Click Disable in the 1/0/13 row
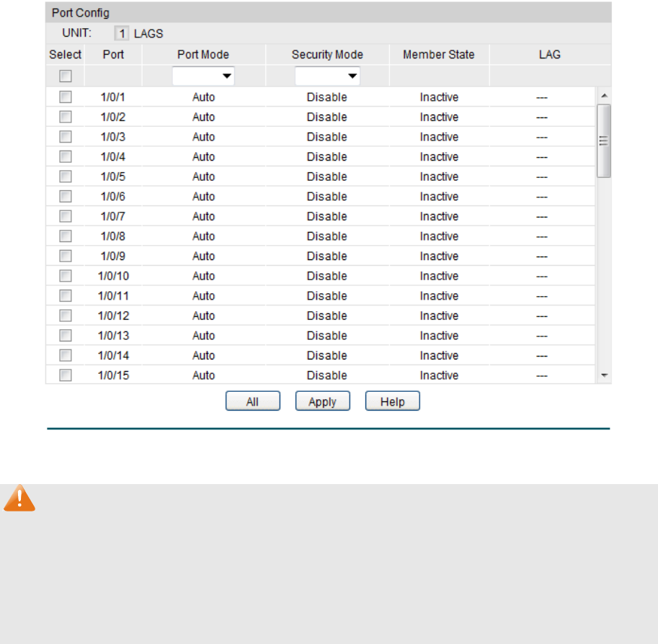Viewport: 658px width, 644px height. [x=327, y=336]
